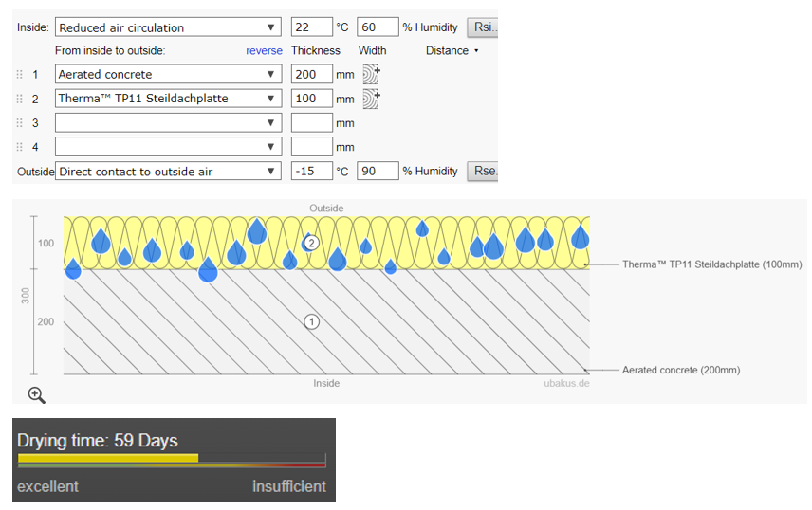Open the empty layer 3 material dropdown
The width and height of the screenshot is (812, 510).
[169, 123]
